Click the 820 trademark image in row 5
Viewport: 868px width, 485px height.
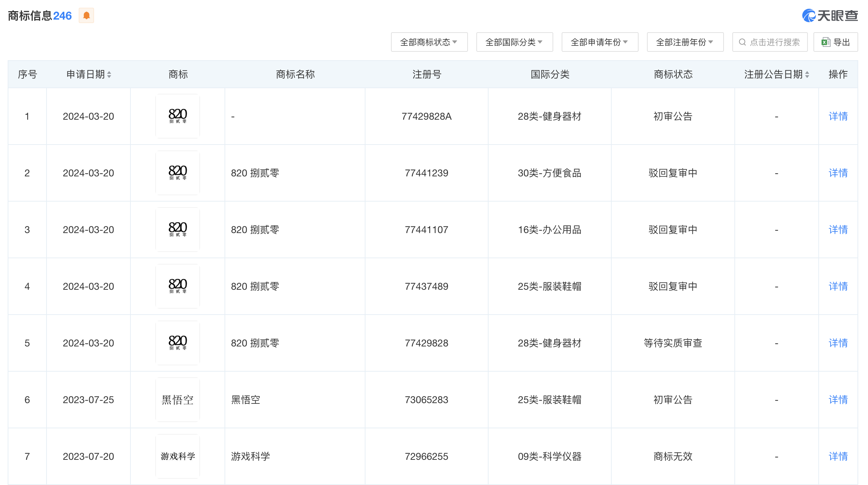click(x=178, y=343)
